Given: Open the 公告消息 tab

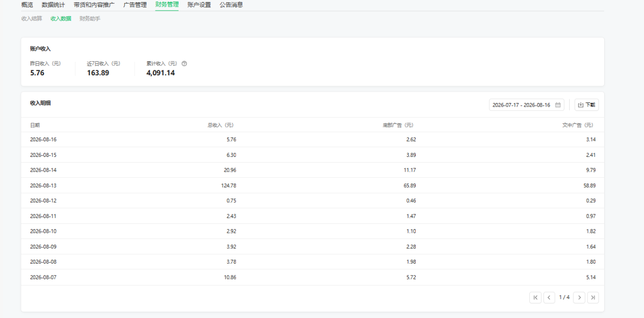Looking at the screenshot, I should [231, 5].
